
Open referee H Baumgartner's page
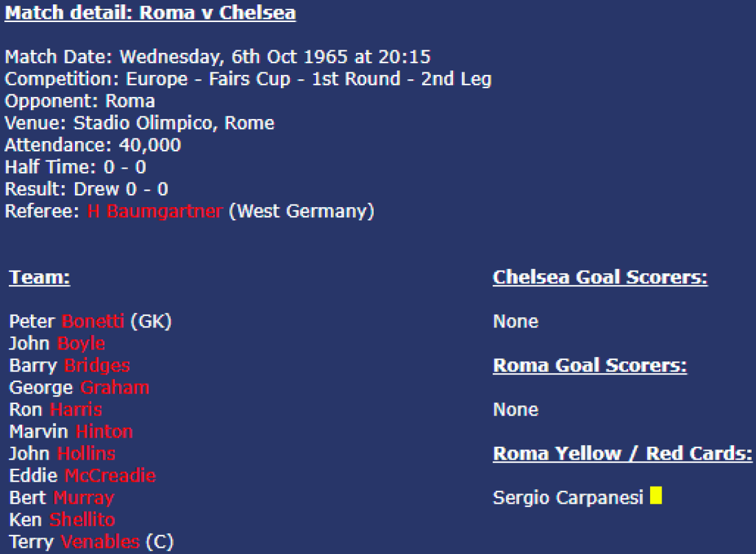pyautogui.click(x=154, y=212)
